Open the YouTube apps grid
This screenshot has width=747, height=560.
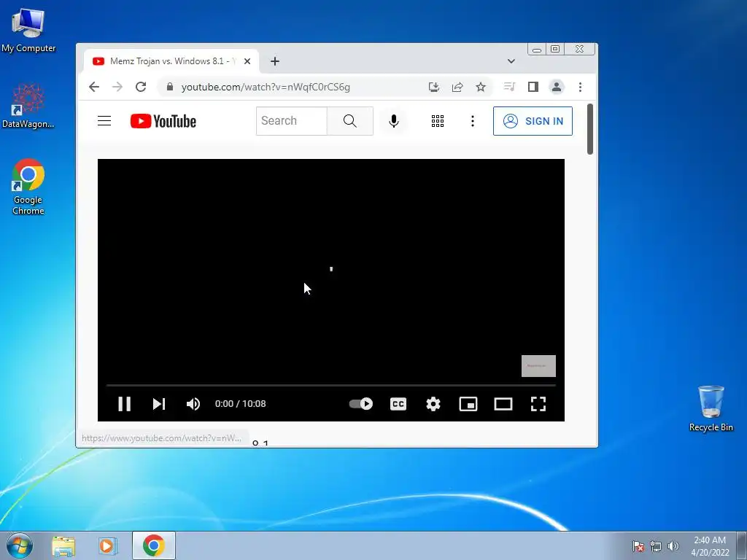coord(438,121)
